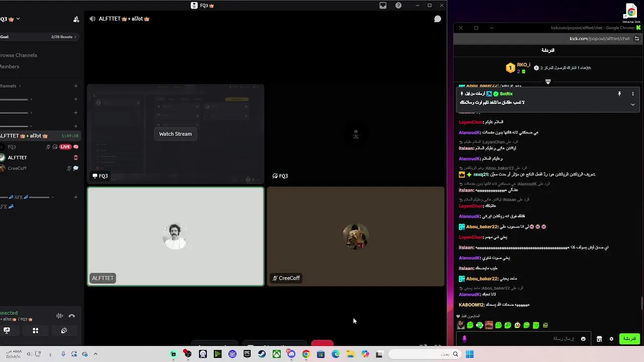Click the FQ3 avatar tile with muted mic
The height and width of the screenshot is (362, 644).
356,134
